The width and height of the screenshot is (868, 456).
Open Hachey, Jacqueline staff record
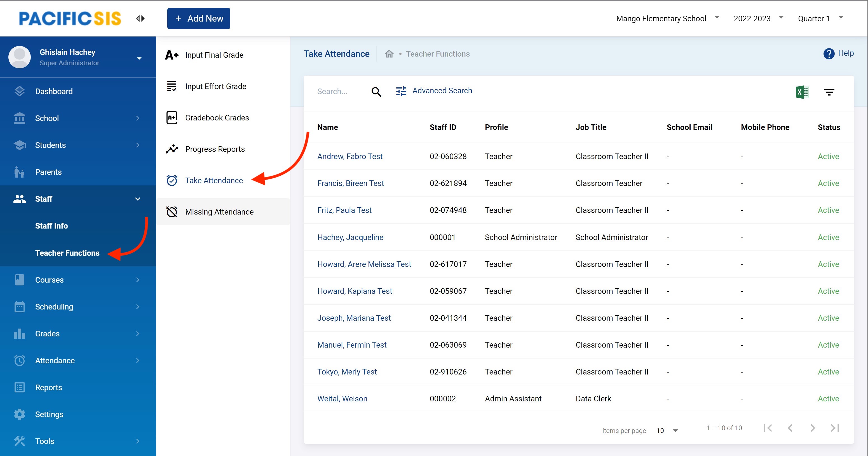coord(350,237)
